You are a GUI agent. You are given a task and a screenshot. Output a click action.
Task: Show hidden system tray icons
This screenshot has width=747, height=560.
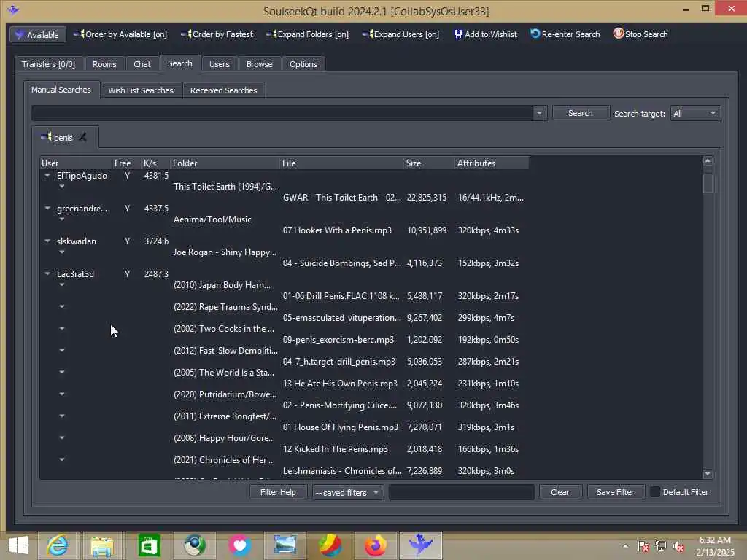coord(625,546)
